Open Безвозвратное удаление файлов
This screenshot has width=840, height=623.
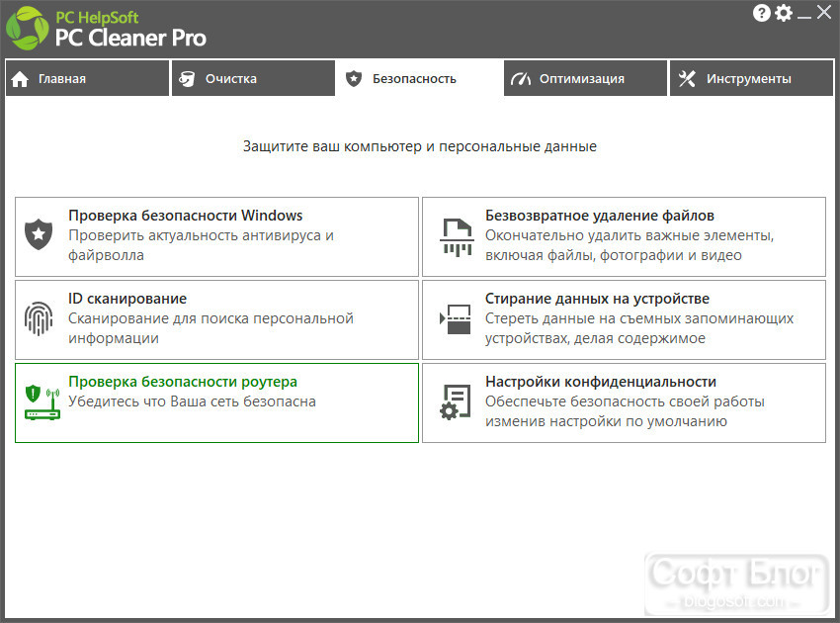click(624, 237)
